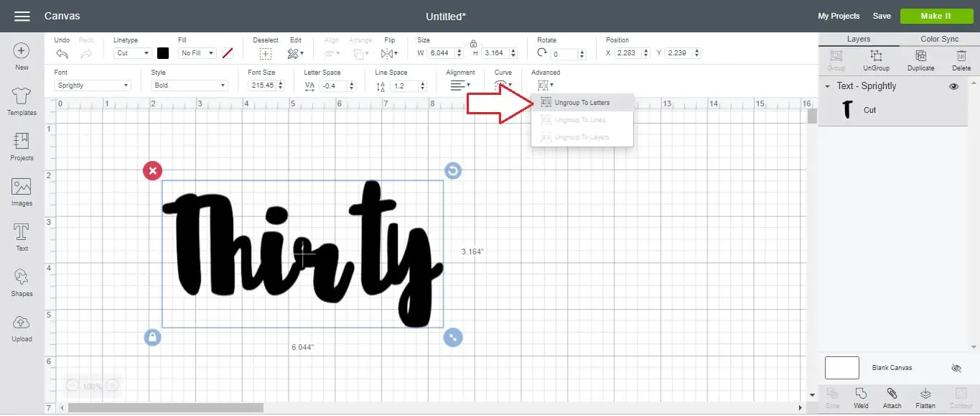Viewport: 980px width, 416px height.
Task: Hide the Text - Sprightly layer
Action: 953,86
